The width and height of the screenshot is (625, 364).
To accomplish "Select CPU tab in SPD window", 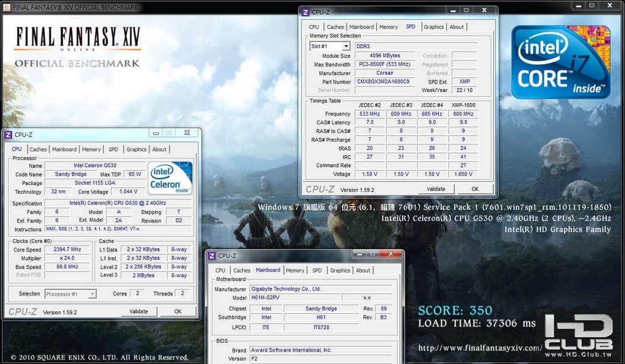I will click(x=314, y=27).
